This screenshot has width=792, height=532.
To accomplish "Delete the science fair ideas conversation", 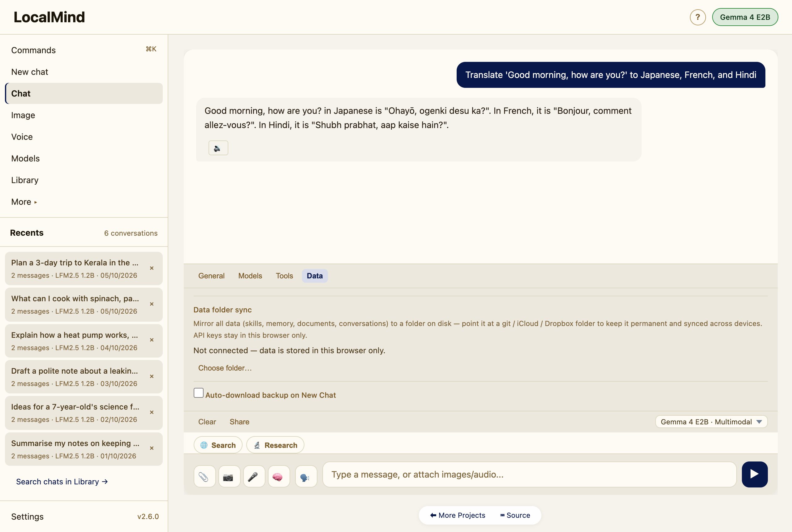I will pyautogui.click(x=152, y=413).
